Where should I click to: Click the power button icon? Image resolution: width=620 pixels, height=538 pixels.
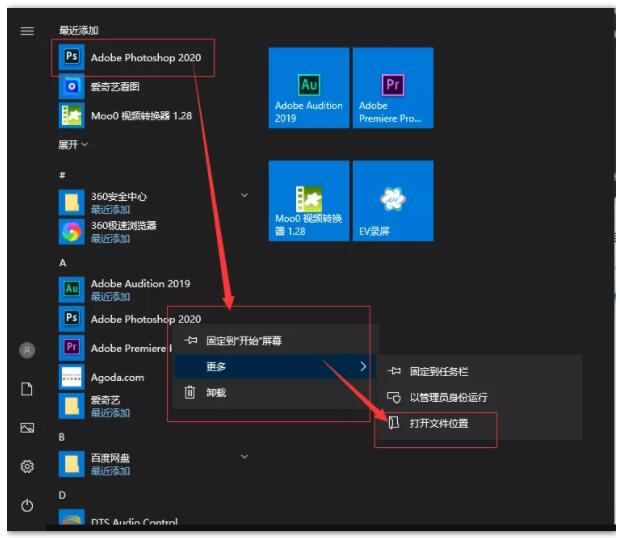tap(27, 505)
